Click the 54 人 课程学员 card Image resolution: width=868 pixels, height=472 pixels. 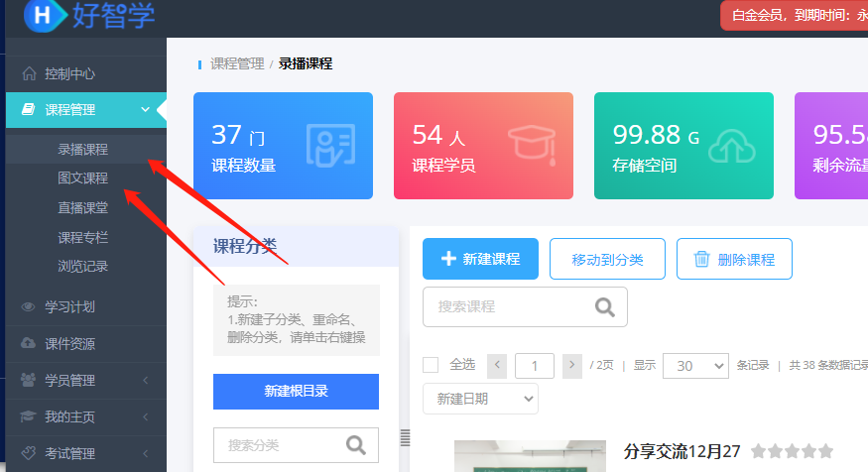[483, 146]
